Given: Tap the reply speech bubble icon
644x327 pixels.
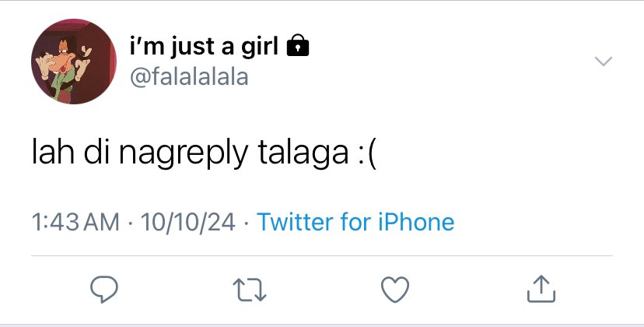Looking at the screenshot, I should coord(104,290).
